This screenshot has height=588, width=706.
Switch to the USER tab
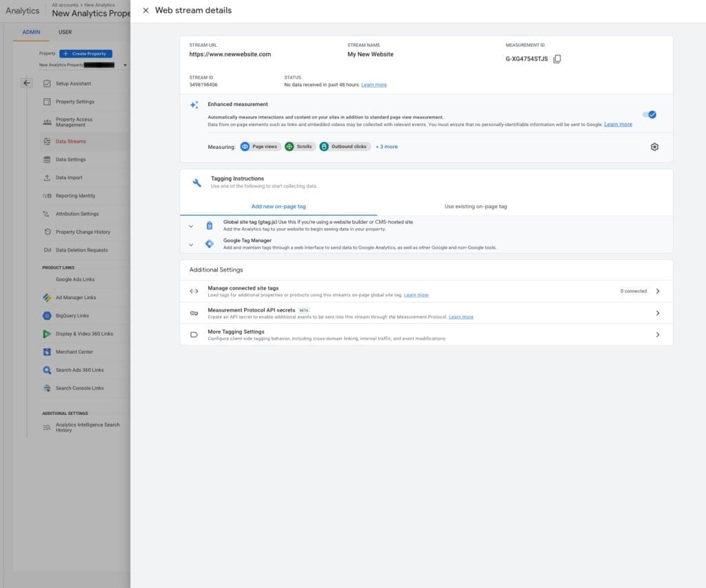[x=65, y=32]
